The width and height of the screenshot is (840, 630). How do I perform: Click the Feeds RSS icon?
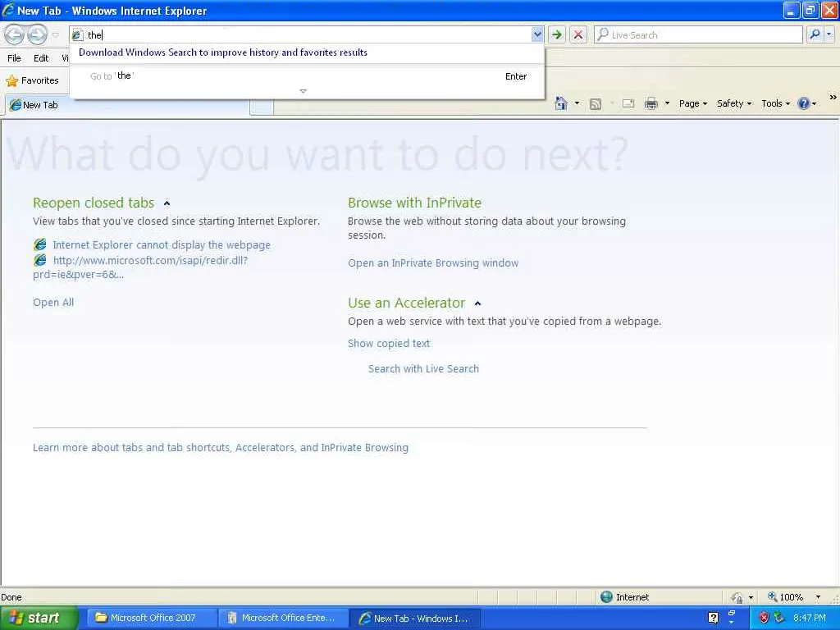[596, 104]
